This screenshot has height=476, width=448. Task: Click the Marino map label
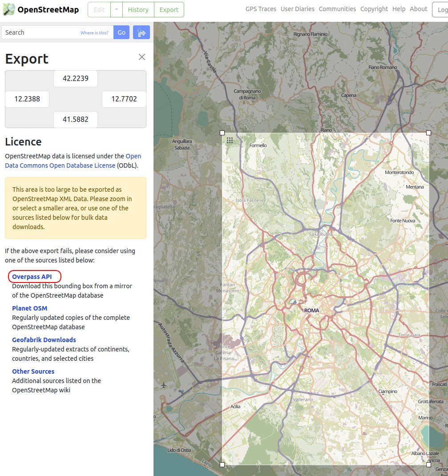click(426, 418)
